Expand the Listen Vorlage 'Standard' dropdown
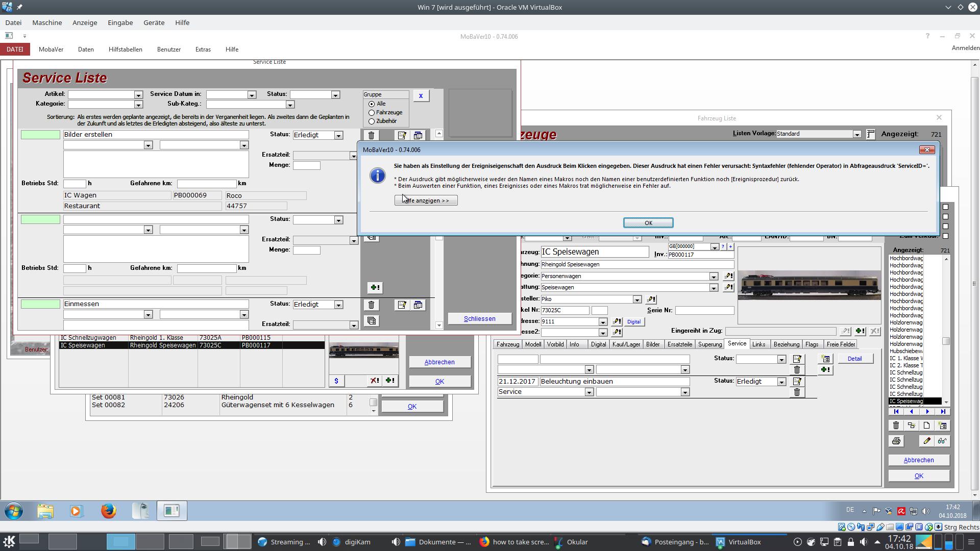The height and width of the screenshot is (551, 980). pyautogui.click(x=857, y=134)
